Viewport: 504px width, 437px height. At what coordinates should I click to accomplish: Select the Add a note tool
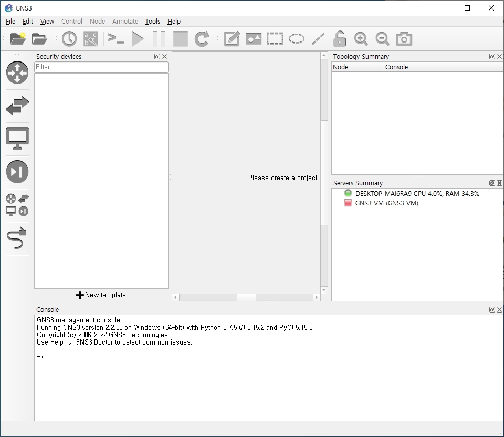point(232,39)
